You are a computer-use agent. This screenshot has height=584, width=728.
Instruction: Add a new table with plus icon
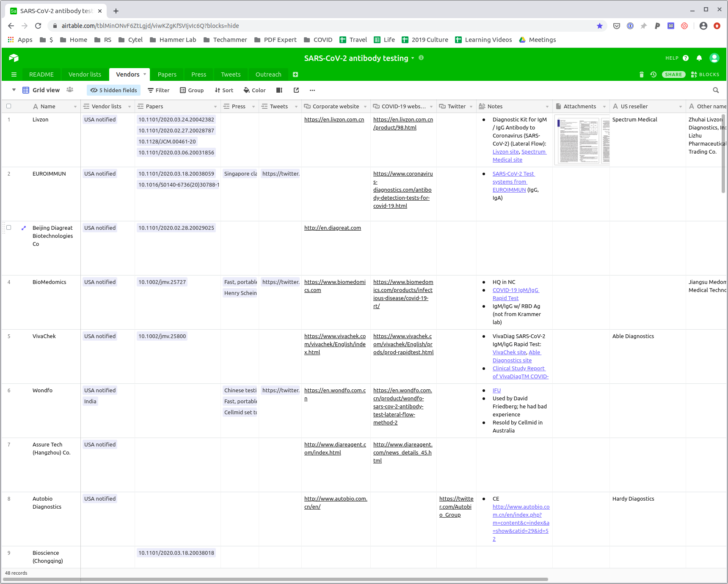[x=295, y=74]
